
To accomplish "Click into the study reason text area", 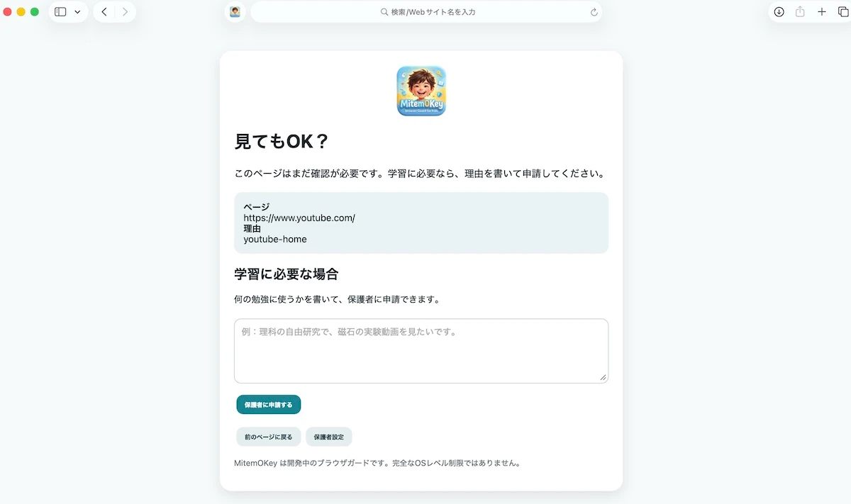I will pyautogui.click(x=421, y=351).
